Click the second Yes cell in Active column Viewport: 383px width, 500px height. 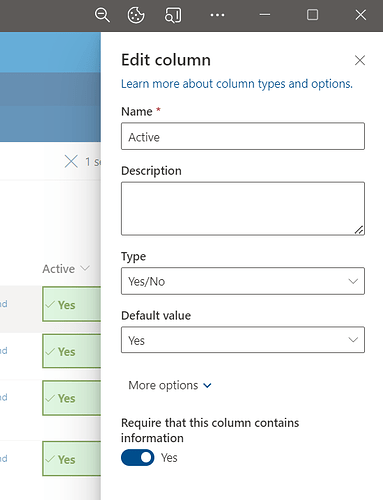(x=72, y=351)
